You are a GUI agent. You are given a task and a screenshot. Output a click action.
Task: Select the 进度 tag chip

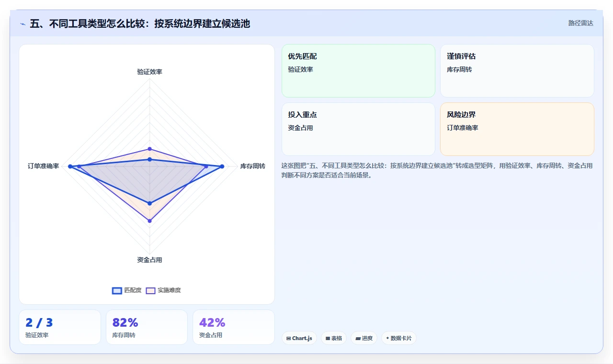click(364, 338)
